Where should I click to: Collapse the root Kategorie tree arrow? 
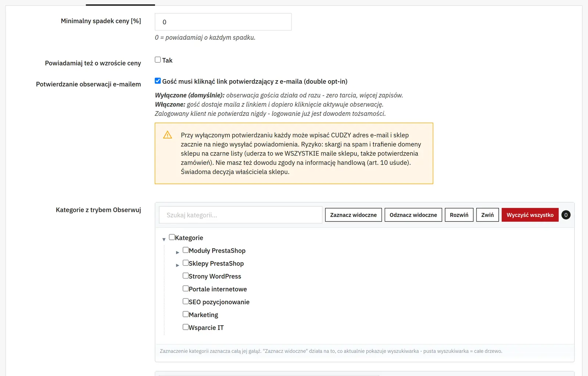[x=164, y=240]
